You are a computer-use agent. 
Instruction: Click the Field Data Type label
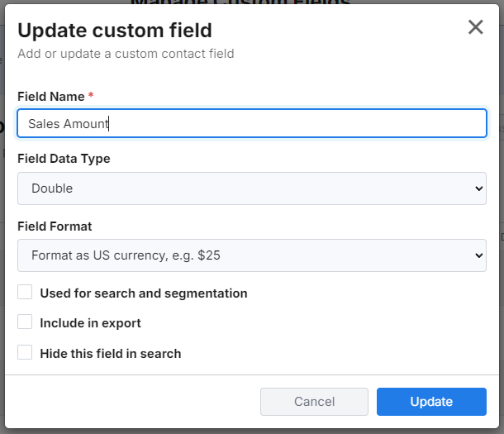(64, 159)
